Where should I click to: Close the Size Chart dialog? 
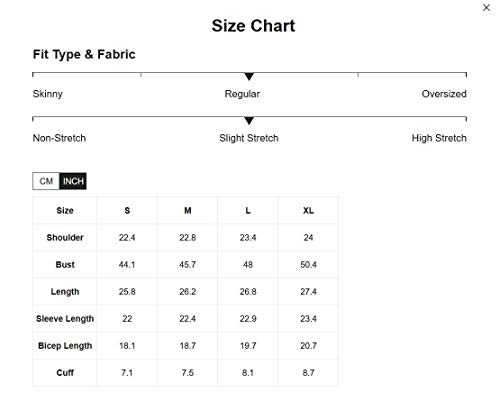pyautogui.click(x=486, y=8)
